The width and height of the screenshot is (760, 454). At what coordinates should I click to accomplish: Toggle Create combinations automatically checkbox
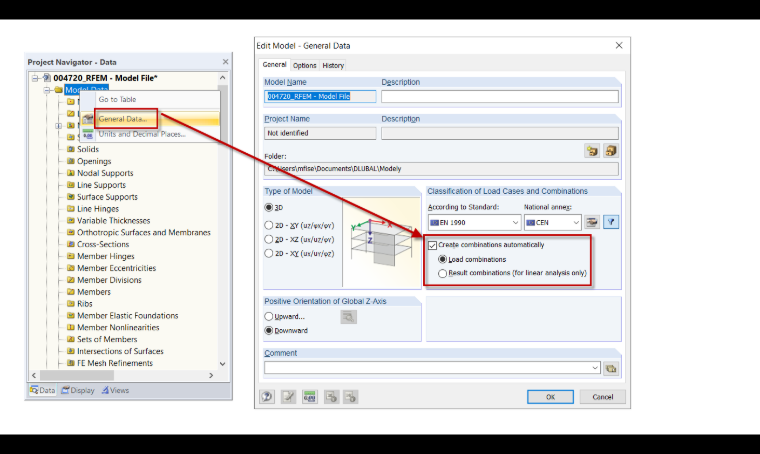[x=432, y=245]
